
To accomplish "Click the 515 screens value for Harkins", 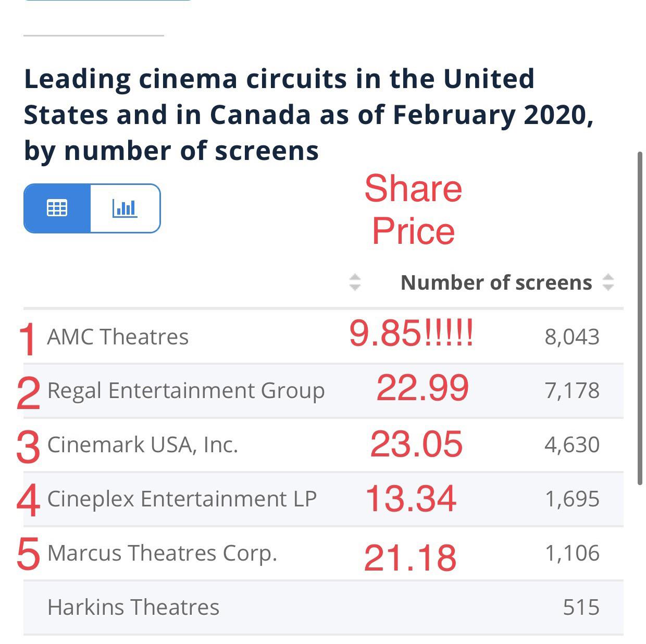I will (x=581, y=608).
